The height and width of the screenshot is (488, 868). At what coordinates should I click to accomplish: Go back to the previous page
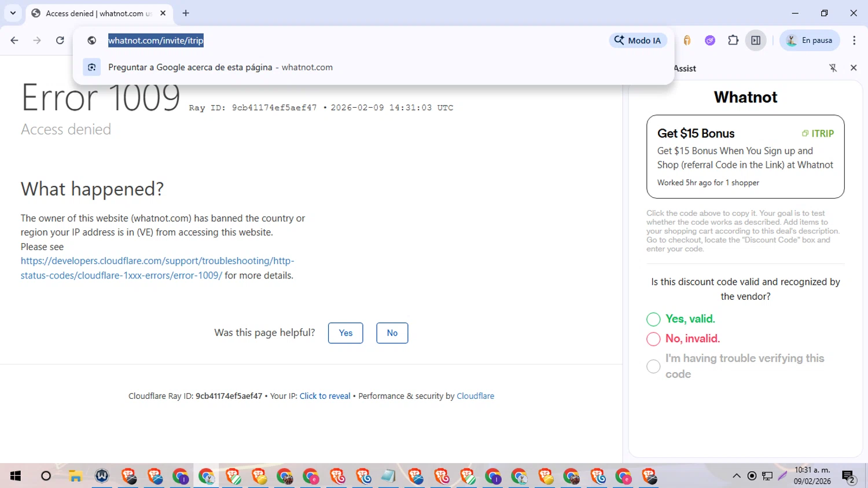pos(14,41)
